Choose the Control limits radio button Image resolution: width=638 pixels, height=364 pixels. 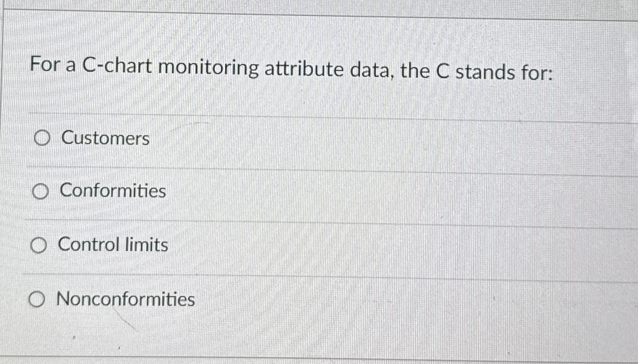39,246
